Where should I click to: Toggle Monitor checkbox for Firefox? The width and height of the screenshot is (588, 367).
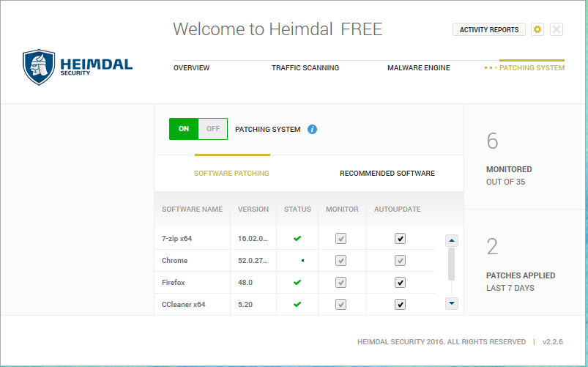pyautogui.click(x=341, y=282)
